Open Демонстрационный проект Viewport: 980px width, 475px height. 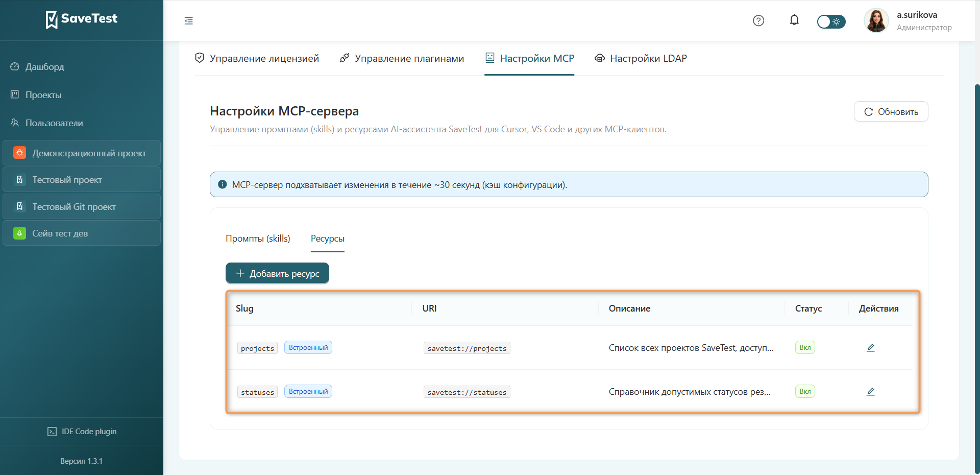click(82, 153)
